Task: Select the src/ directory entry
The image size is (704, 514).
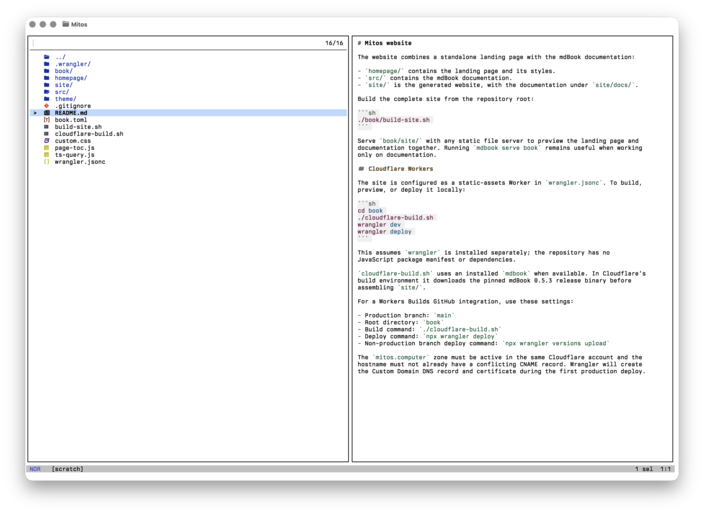Action: (x=62, y=92)
